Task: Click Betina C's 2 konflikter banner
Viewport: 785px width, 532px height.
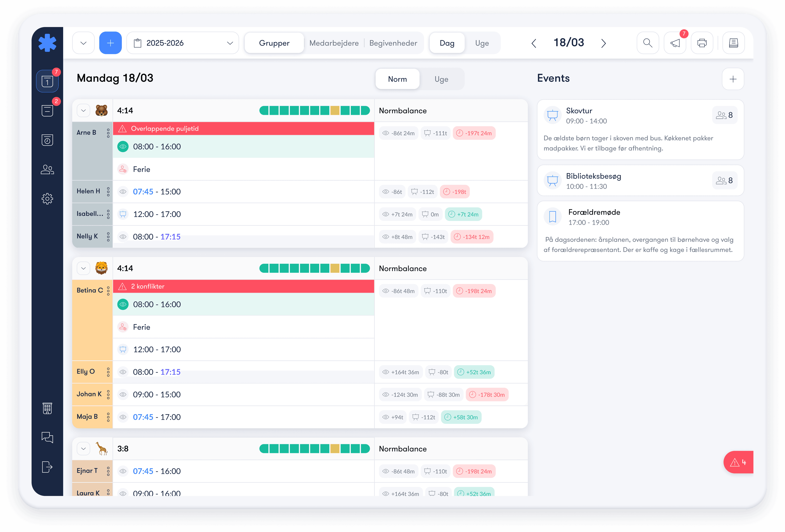Action: tap(243, 286)
